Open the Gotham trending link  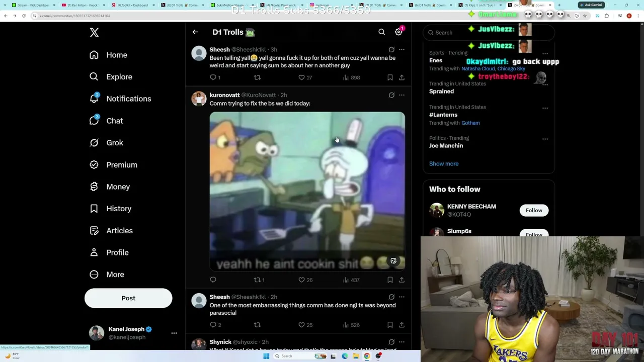click(470, 123)
